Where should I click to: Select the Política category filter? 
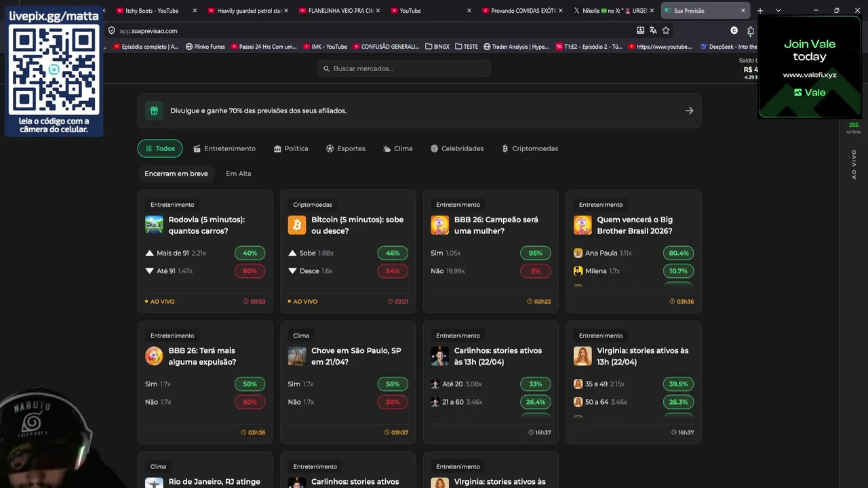(x=291, y=148)
